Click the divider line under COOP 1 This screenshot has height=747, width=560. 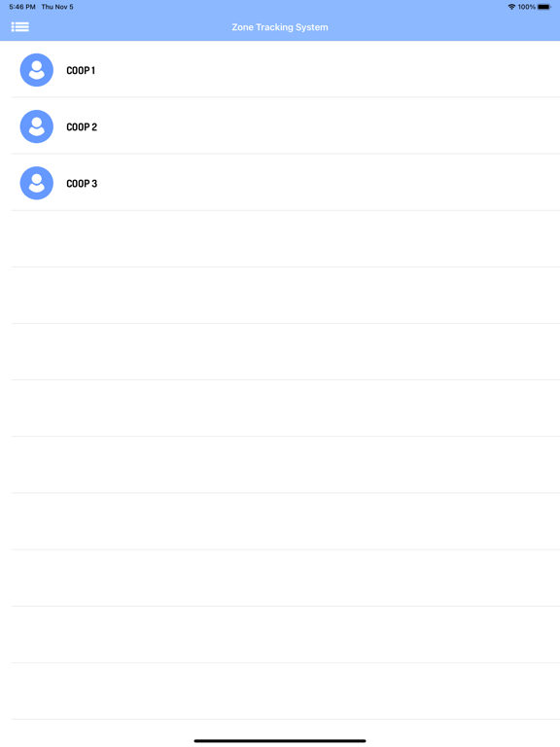[286, 97]
